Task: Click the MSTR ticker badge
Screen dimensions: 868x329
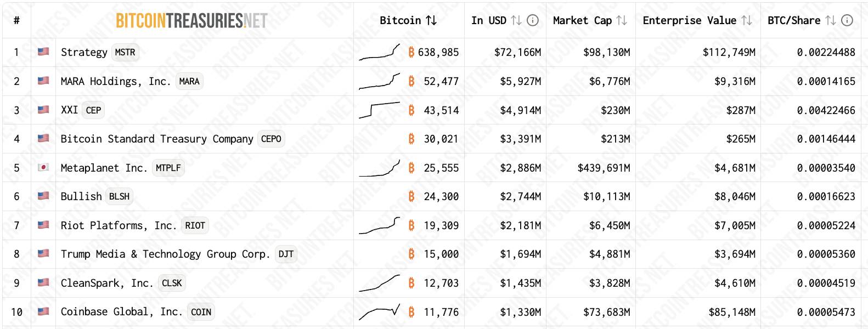Action: click(x=125, y=52)
